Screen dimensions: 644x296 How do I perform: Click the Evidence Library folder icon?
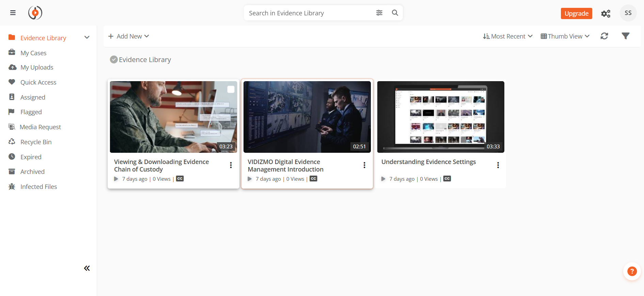[12, 38]
